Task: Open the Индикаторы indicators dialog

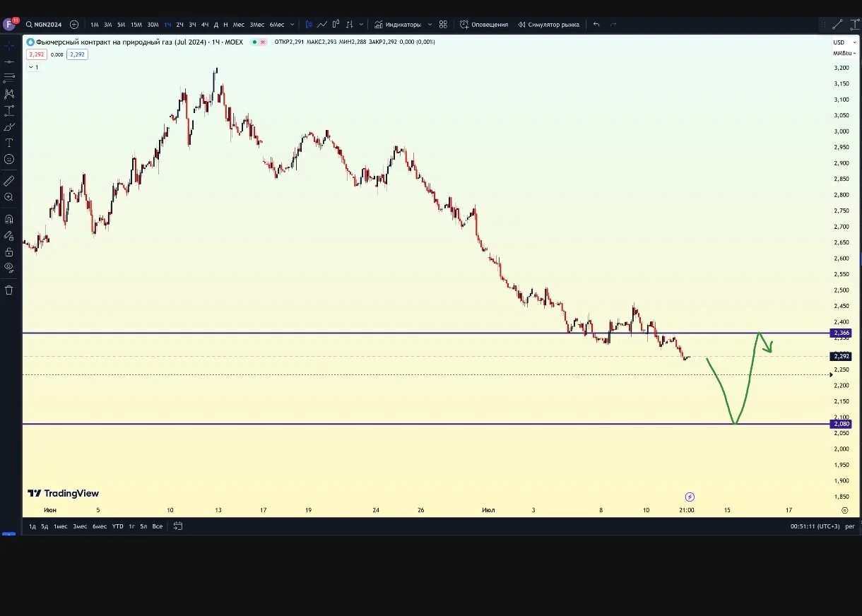Action: coord(397,25)
